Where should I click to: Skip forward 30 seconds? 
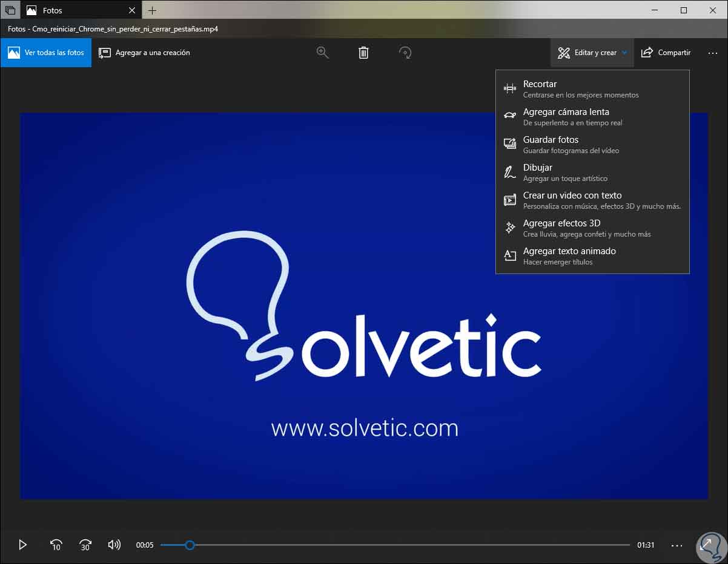tap(85, 545)
